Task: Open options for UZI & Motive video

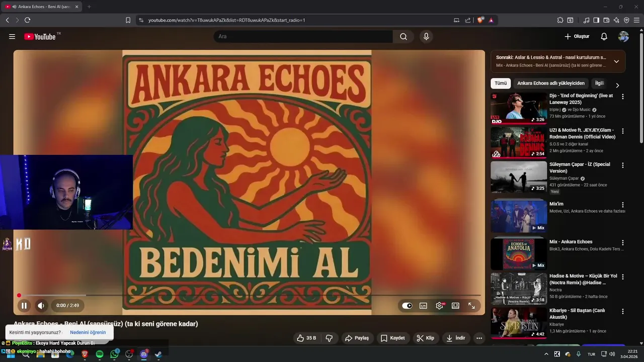Action: (x=623, y=131)
